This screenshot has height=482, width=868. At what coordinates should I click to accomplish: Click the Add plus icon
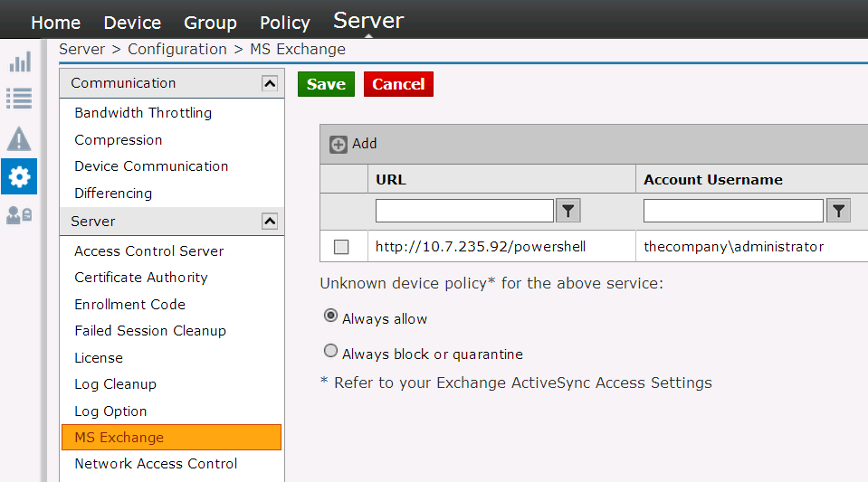point(339,145)
